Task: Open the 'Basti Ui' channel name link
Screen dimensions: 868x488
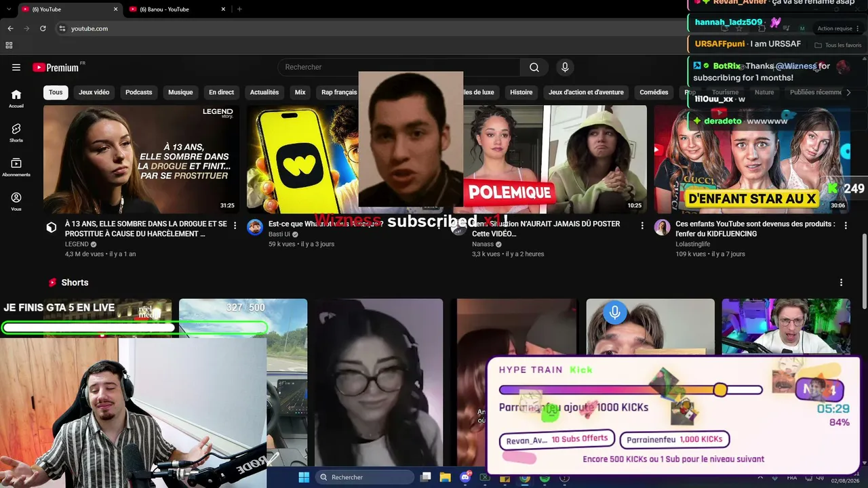Action: [279, 244]
